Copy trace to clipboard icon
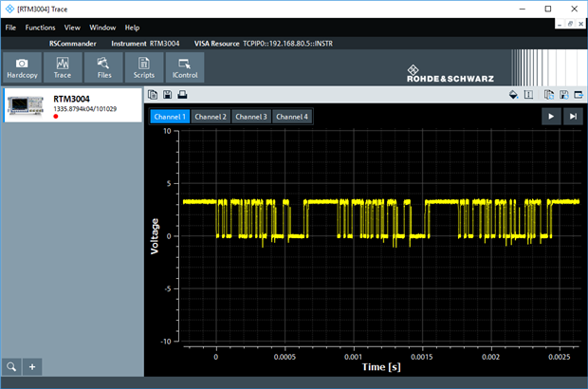 point(153,95)
